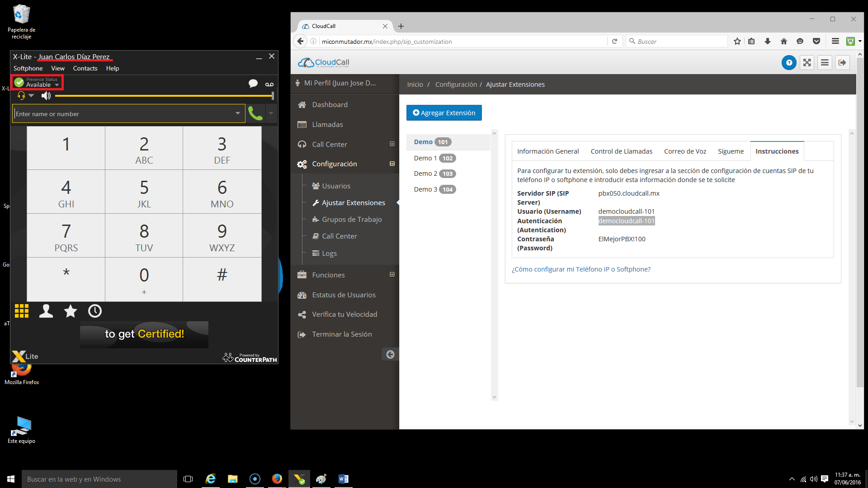The height and width of the screenshot is (488, 868).
Task: Collapse the Configuración sidebar section
Action: point(392,164)
